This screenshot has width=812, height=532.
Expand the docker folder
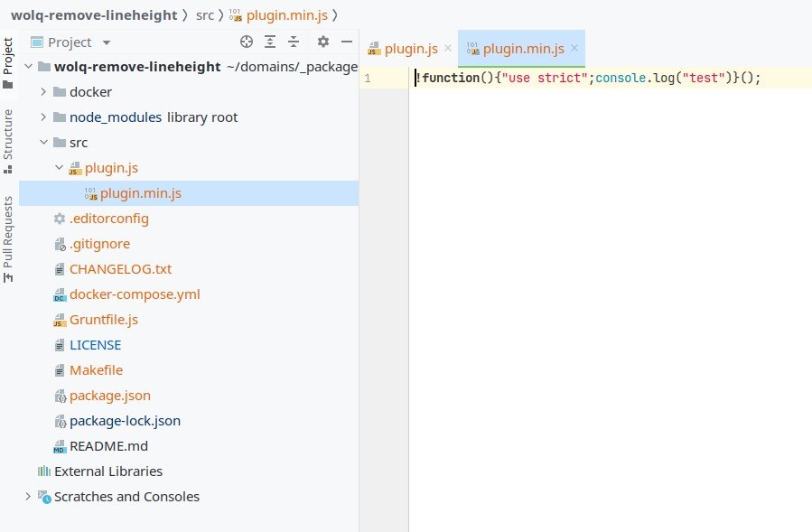click(43, 92)
